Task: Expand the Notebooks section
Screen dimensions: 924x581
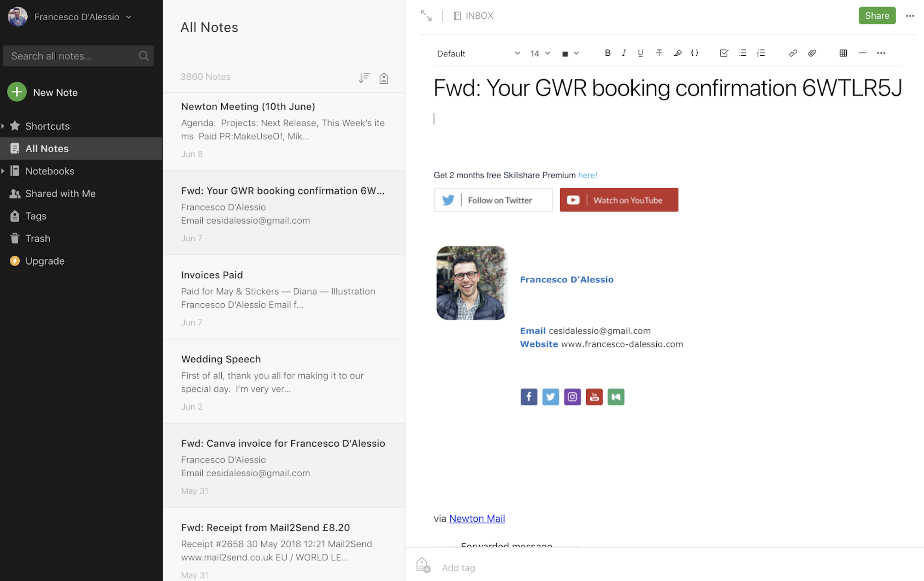Action: tap(3, 171)
